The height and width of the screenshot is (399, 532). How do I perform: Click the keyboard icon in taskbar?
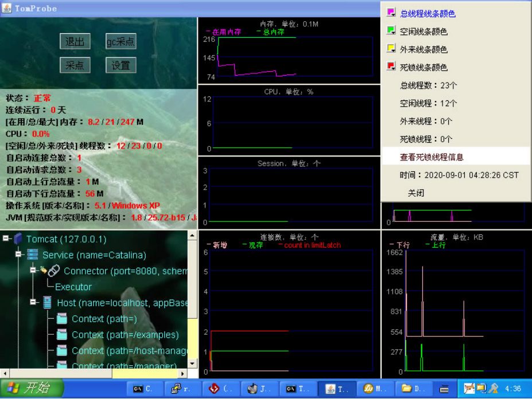pyautogui.click(x=444, y=389)
